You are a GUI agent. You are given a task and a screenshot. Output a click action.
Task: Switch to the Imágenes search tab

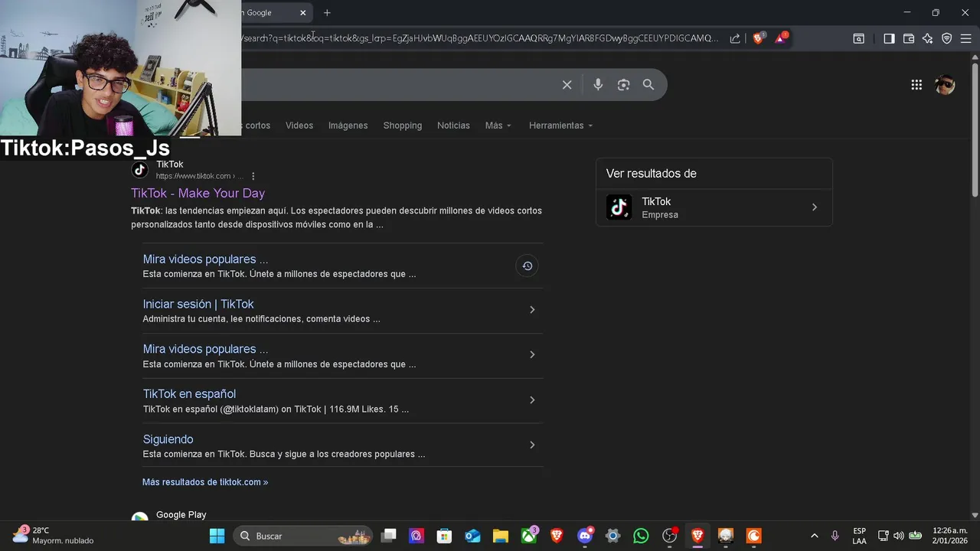[x=348, y=126]
